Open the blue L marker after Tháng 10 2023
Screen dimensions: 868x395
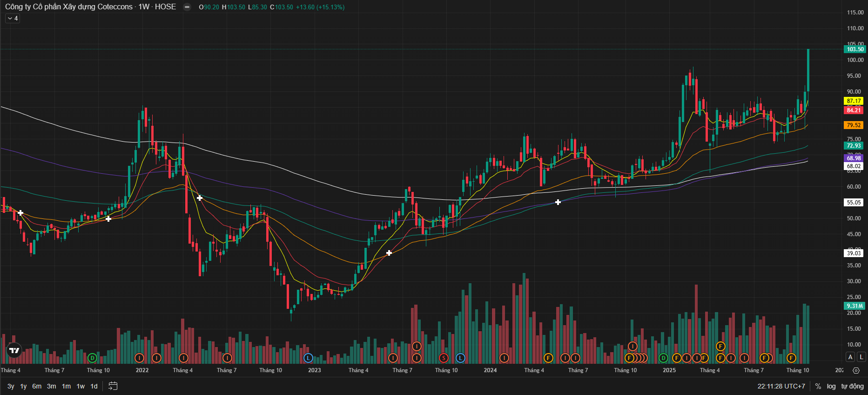pyautogui.click(x=460, y=358)
